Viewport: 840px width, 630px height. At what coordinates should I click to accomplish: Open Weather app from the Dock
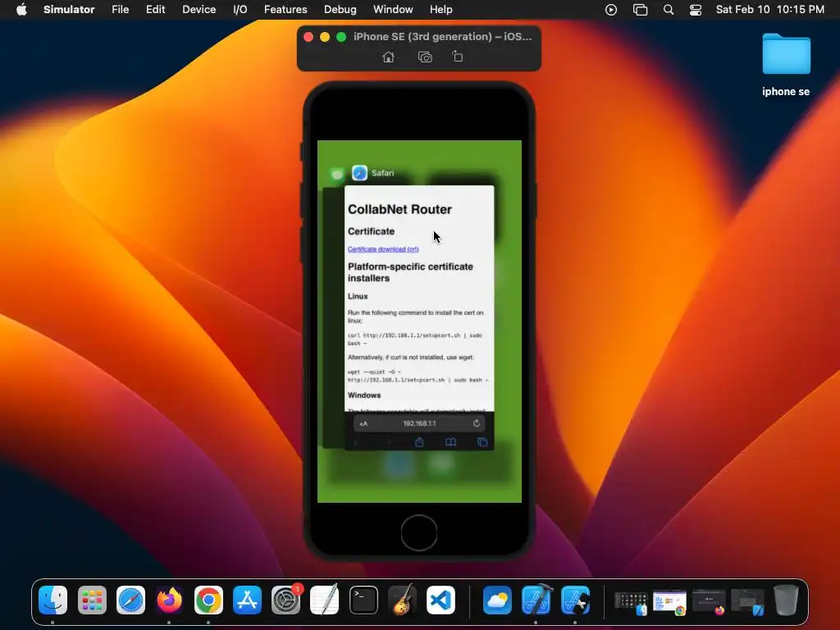[x=497, y=600]
